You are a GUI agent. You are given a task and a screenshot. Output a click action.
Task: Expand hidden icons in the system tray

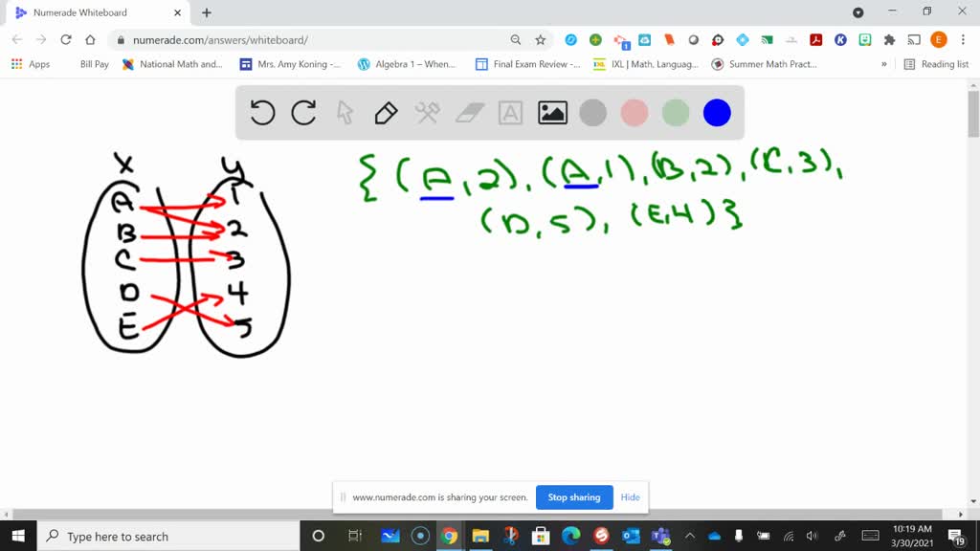coord(691,536)
